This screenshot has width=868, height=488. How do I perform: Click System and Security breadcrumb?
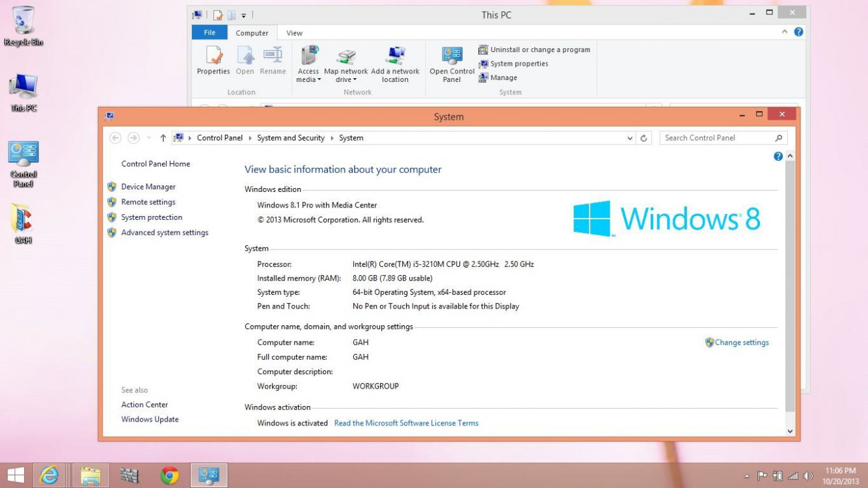pos(291,138)
